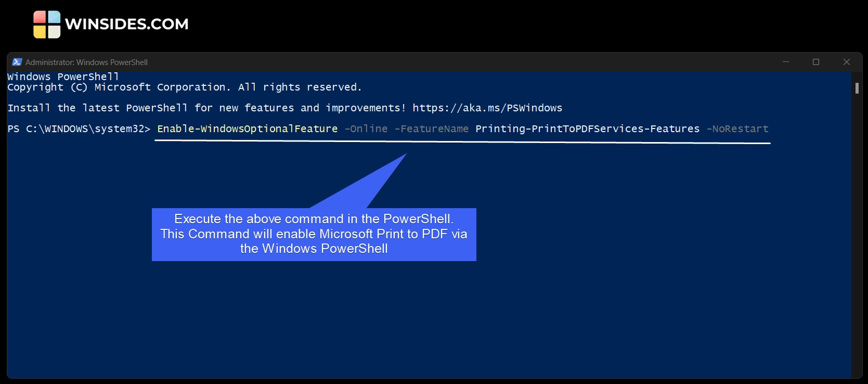Click the Enable-WindowsOptionalFeature cmdlet text
This screenshot has height=384, width=868.
coord(247,129)
